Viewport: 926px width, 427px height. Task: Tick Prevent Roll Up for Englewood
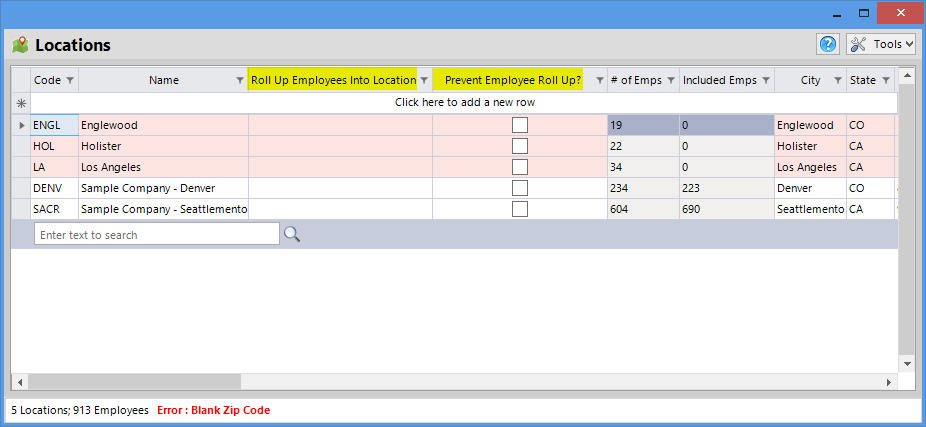(x=520, y=125)
